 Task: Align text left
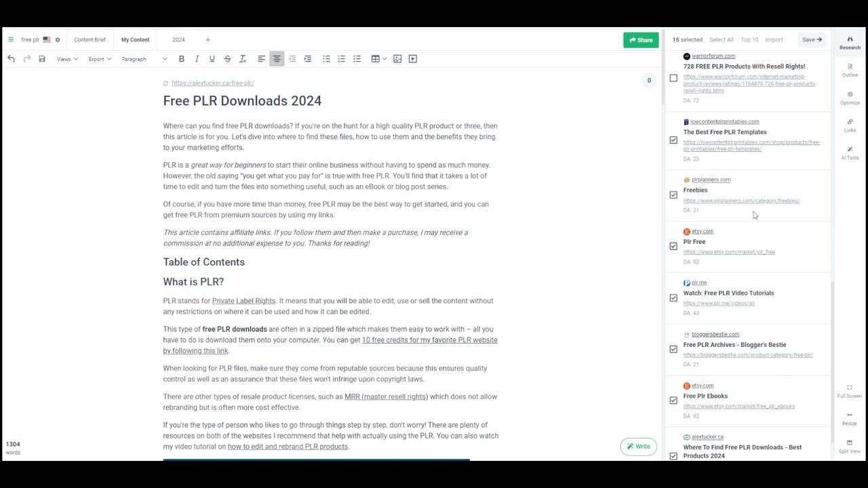(x=261, y=59)
